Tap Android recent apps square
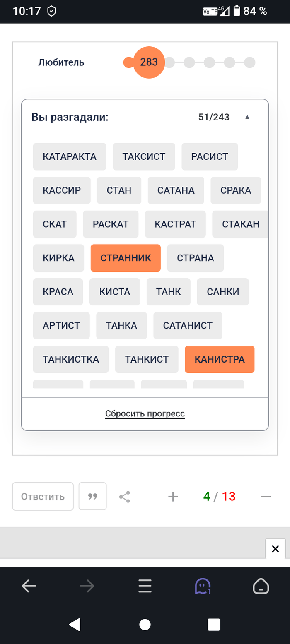This screenshot has width=290, height=644. (214, 625)
